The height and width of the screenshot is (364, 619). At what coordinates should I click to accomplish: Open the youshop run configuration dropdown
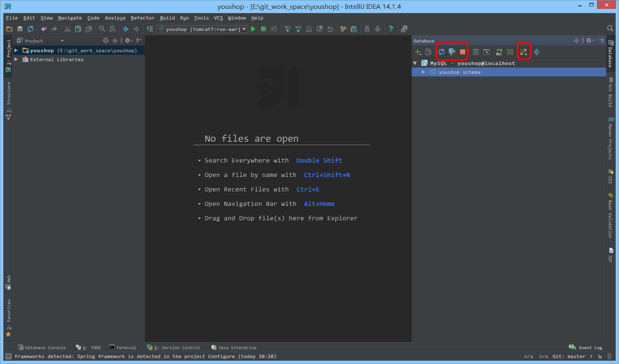click(x=202, y=29)
